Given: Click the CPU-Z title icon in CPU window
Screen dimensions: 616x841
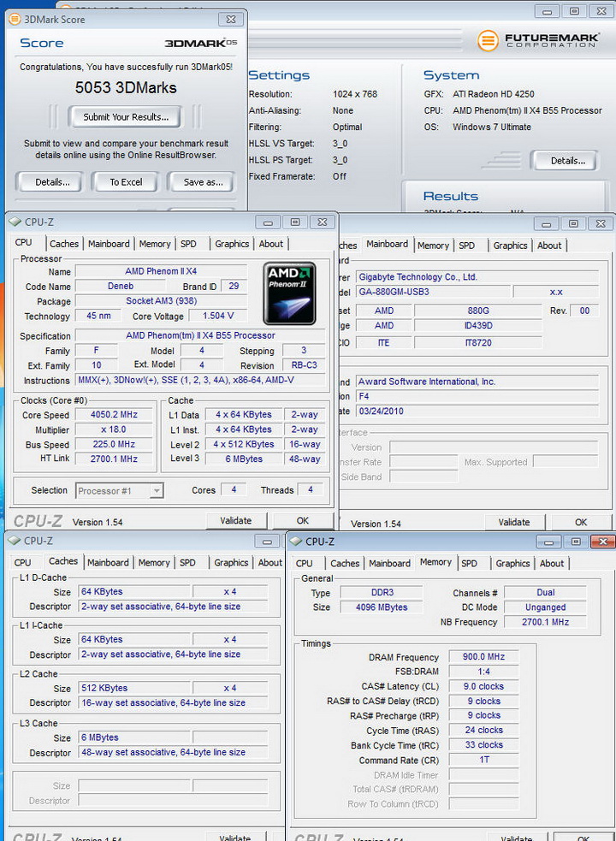Looking at the screenshot, I should (15, 222).
